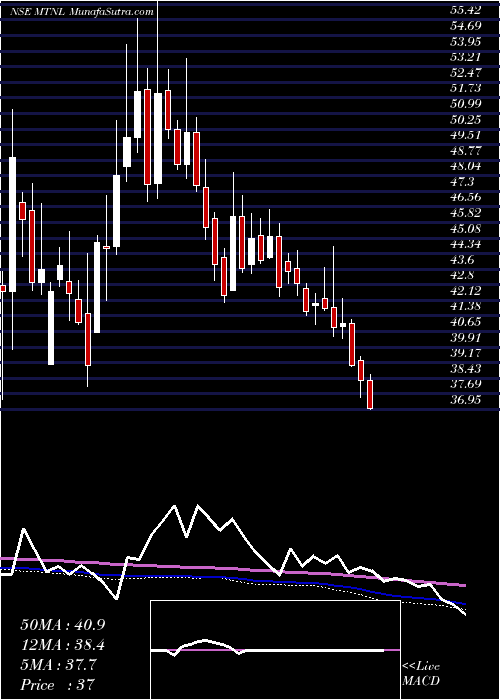Select the 46.56 price axis label
The height and width of the screenshot is (700, 500).
pyautogui.click(x=465, y=198)
